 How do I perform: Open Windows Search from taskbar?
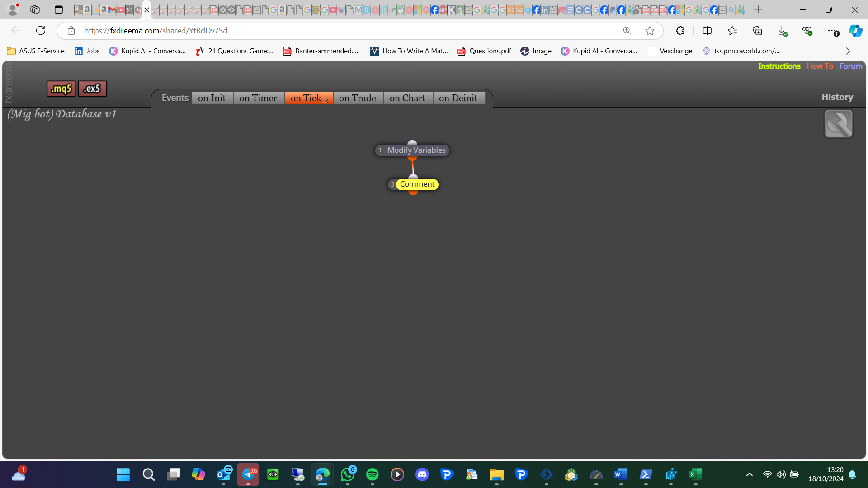click(x=149, y=474)
